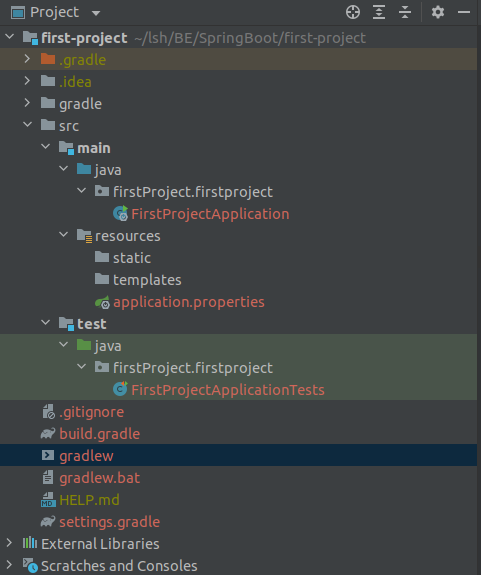Click the static folder icon

pos(102,257)
